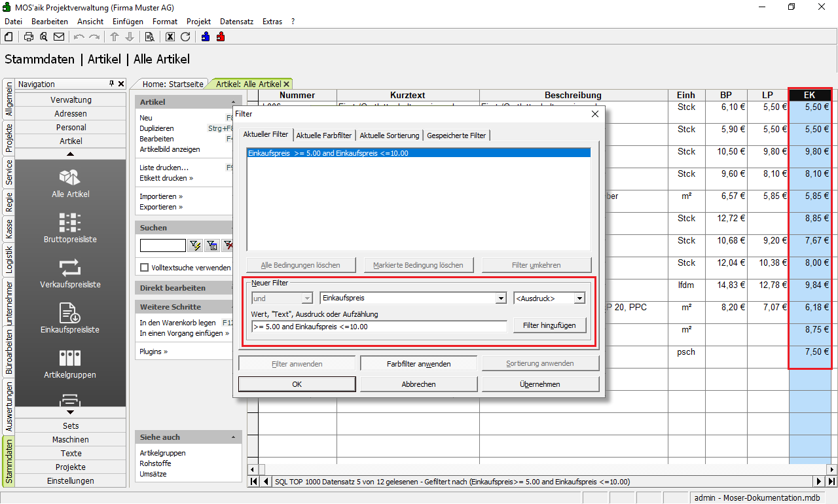The height and width of the screenshot is (504, 838).
Task: Switch to Aktuelle Farbfilter tab
Action: 324,135
